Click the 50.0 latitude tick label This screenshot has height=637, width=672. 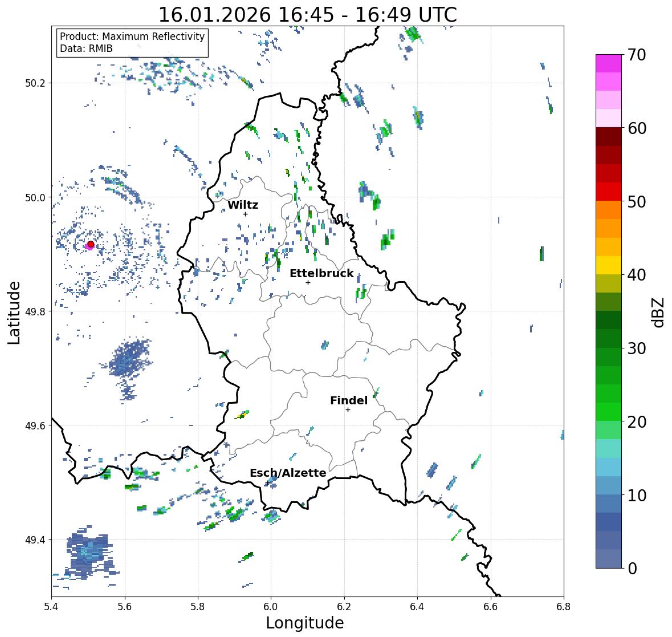(x=35, y=198)
